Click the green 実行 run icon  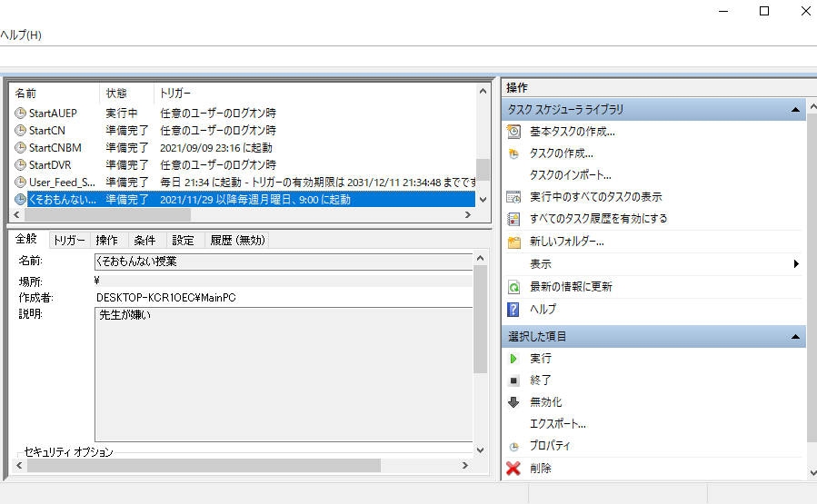pyautogui.click(x=513, y=359)
